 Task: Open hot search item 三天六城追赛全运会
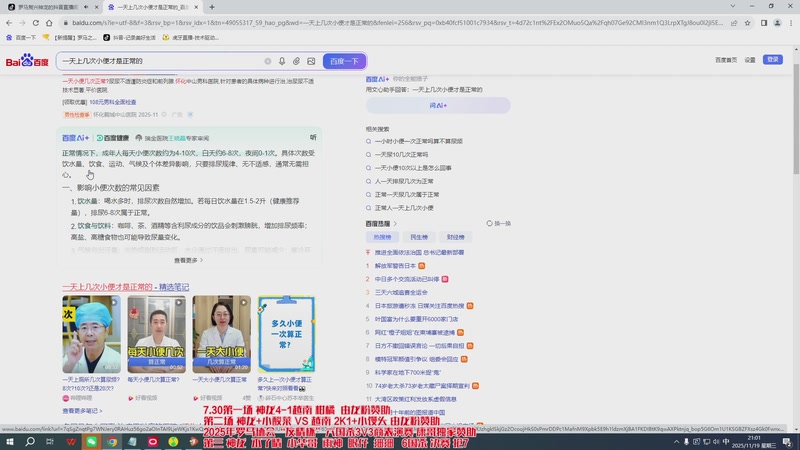pyautogui.click(x=401, y=292)
